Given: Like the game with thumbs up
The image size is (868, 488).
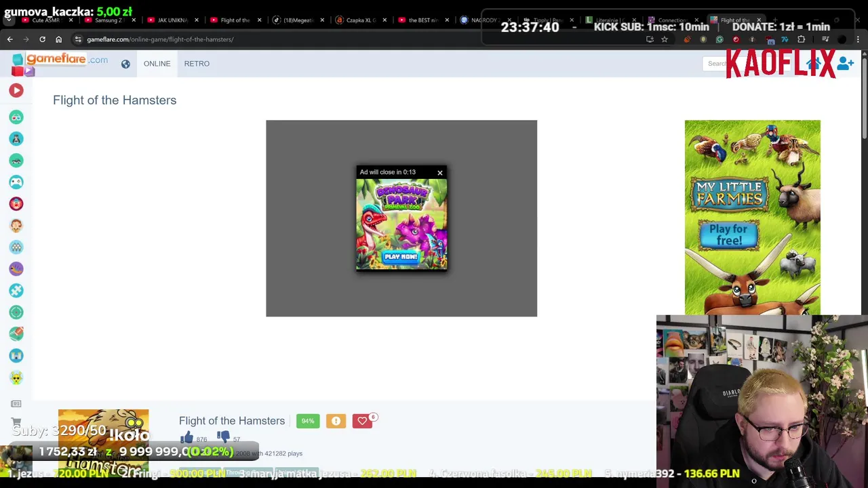Looking at the screenshot, I should (x=187, y=438).
